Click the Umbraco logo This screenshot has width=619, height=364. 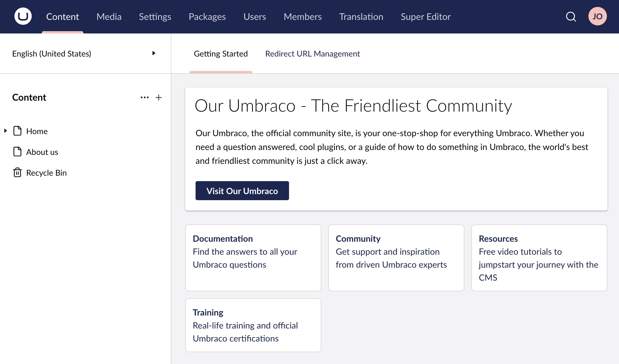22,16
